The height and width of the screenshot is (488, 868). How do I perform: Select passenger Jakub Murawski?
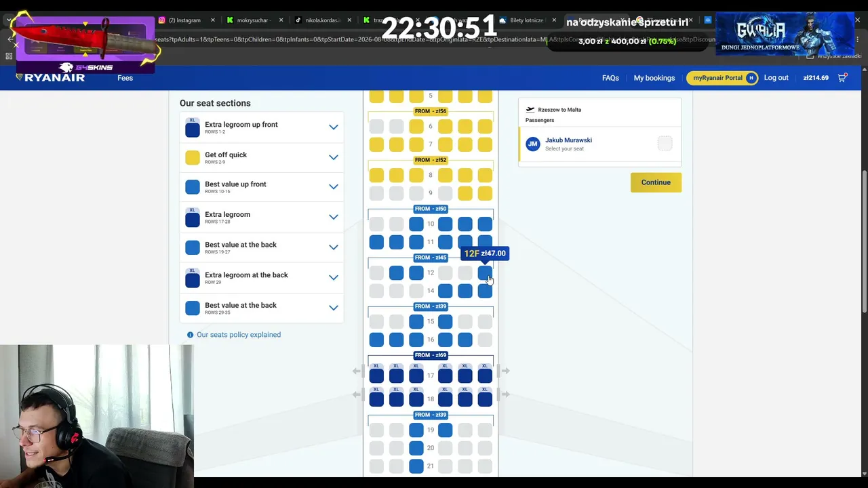click(600, 144)
